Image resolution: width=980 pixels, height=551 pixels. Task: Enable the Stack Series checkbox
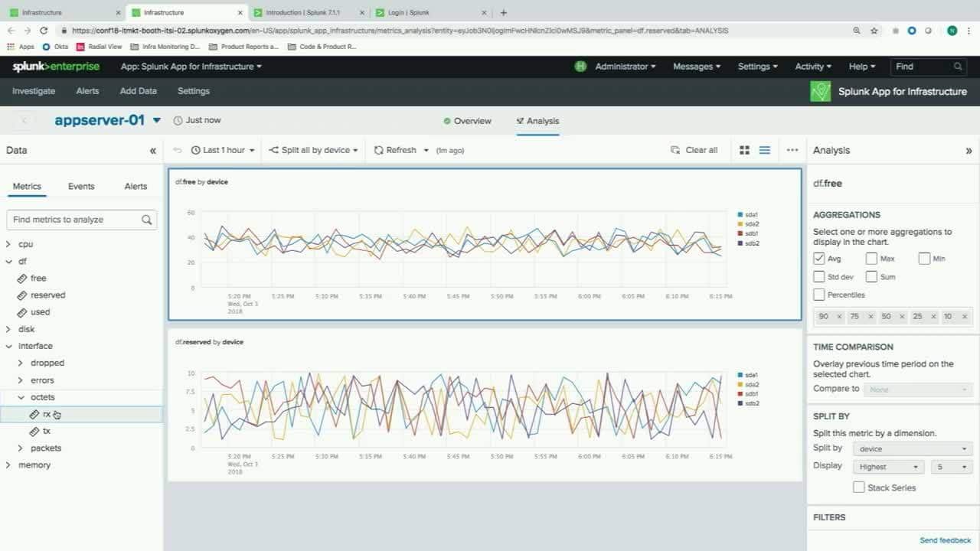859,487
